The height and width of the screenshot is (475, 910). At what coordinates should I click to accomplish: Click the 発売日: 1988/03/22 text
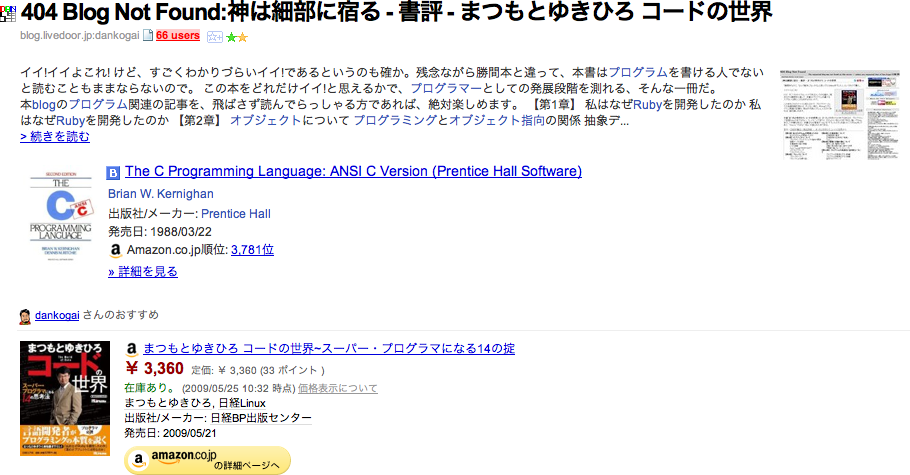(160, 232)
